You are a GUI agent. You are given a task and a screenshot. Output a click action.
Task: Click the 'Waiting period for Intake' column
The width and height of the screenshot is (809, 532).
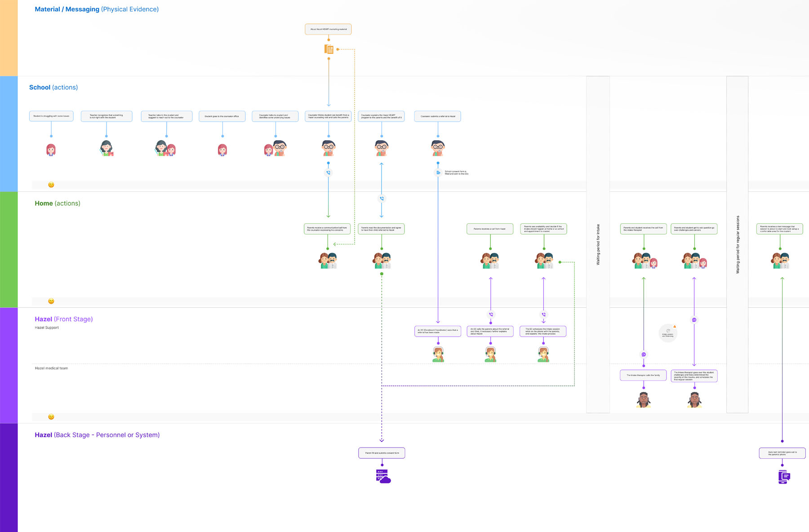pyautogui.click(x=598, y=244)
